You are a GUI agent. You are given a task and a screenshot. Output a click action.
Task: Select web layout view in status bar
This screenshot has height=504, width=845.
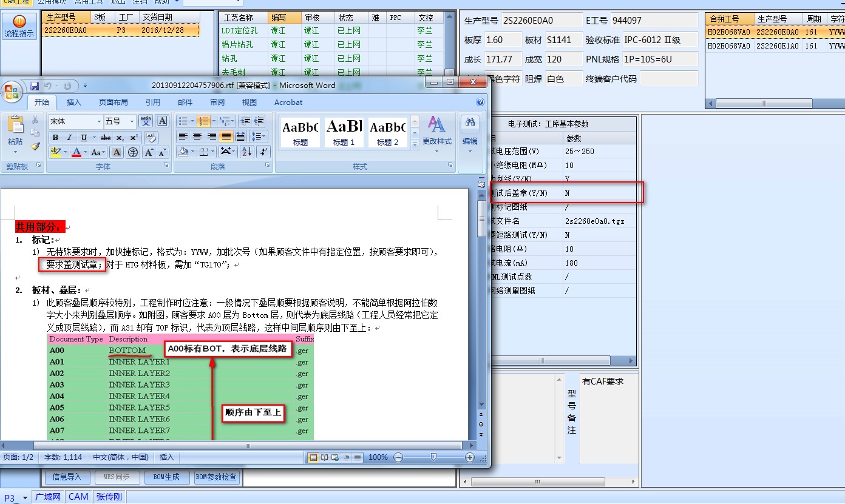coord(335,457)
